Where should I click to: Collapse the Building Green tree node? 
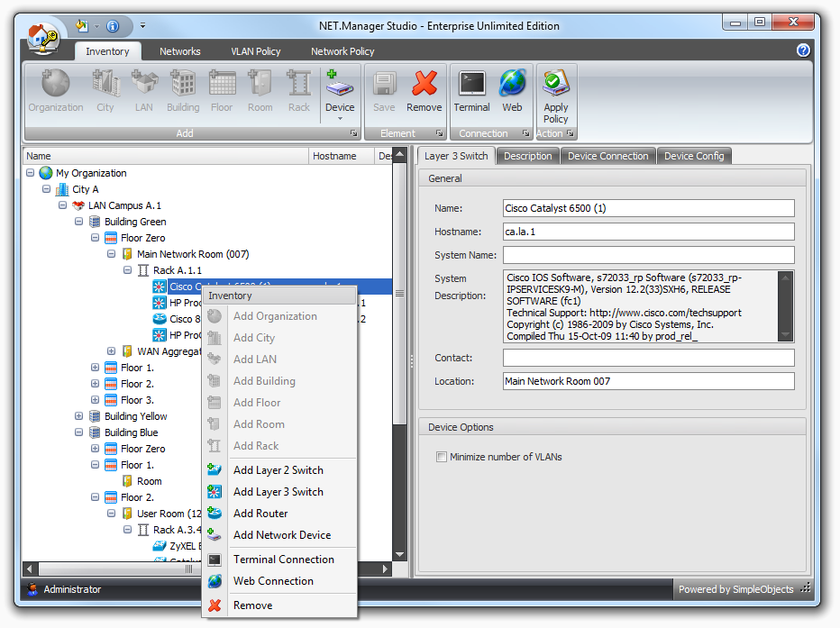click(x=79, y=222)
